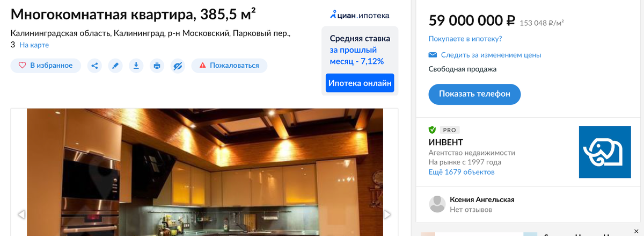Report listing using Пожаловаться button
This screenshot has height=236, width=644.
tap(229, 66)
